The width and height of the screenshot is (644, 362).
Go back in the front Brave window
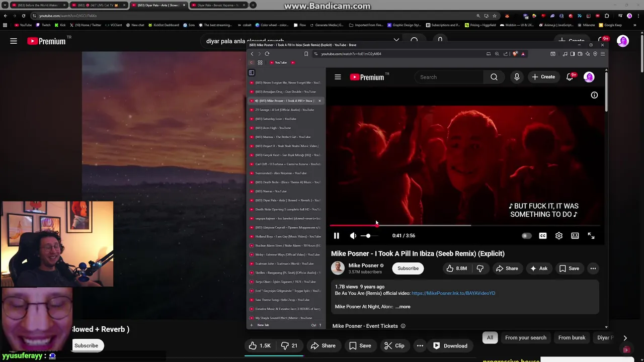coord(252,54)
